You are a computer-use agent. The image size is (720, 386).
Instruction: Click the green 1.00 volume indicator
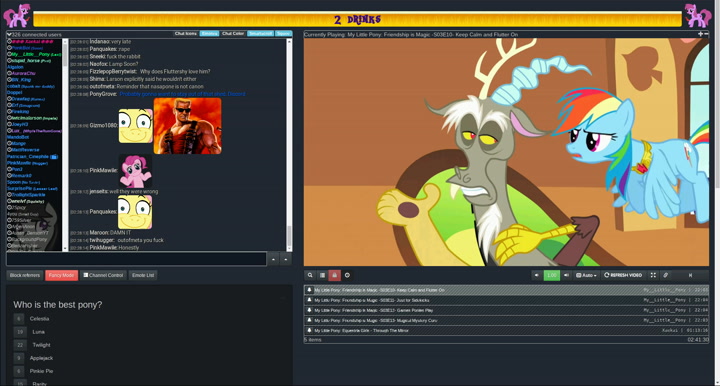551,275
